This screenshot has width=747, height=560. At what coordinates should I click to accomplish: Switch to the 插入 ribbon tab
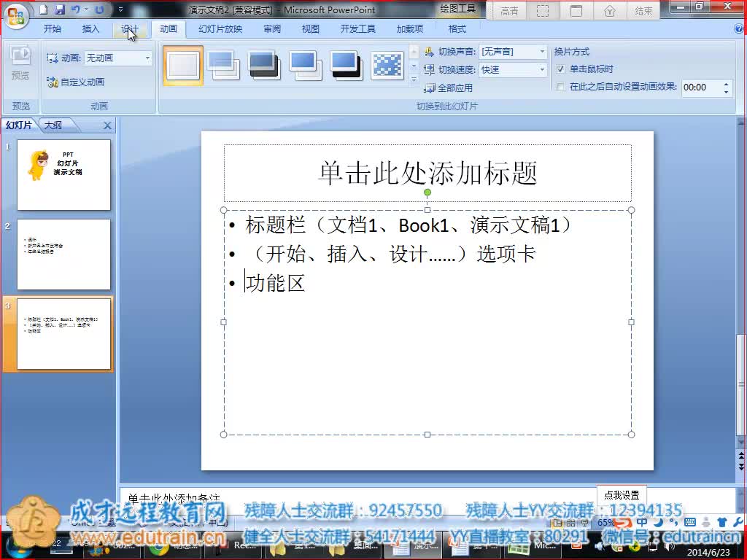tap(90, 29)
